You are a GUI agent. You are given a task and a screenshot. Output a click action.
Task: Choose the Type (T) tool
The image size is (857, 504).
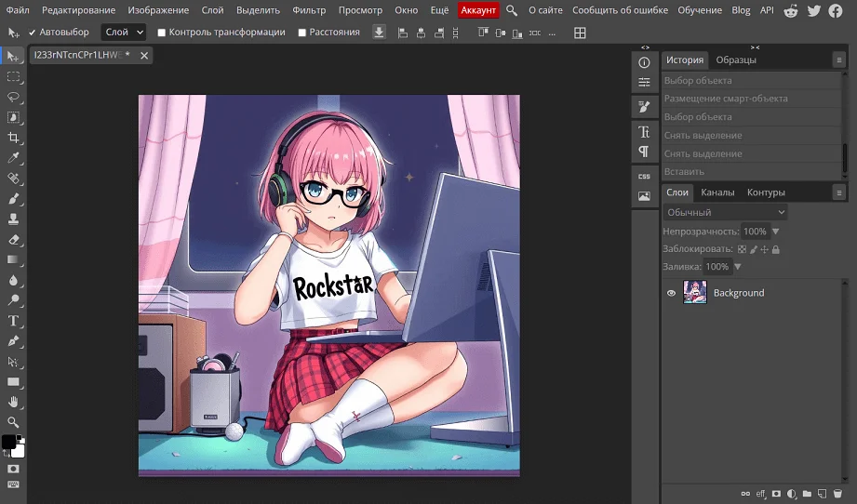[x=13, y=321]
